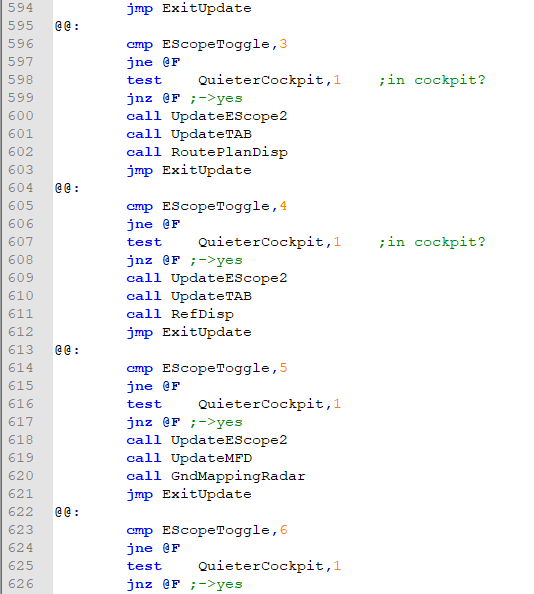Click line number 594 in the gutter
Image resolution: width=534 pixels, height=594 pixels.
coord(20,8)
